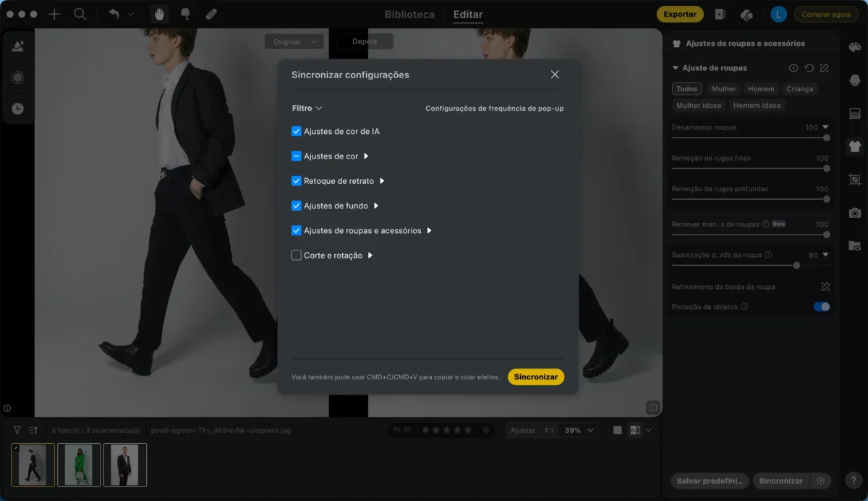Click the search magnifier icon
Screen dimensions: 868x501
coord(80,14)
